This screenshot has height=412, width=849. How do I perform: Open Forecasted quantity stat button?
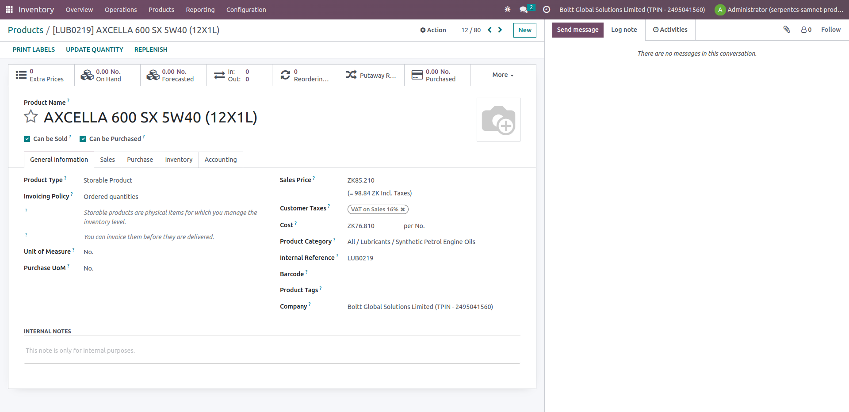pos(173,75)
